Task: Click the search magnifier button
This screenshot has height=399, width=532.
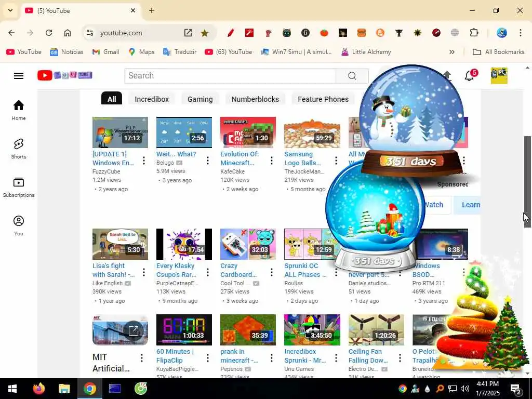Action: pos(352,76)
